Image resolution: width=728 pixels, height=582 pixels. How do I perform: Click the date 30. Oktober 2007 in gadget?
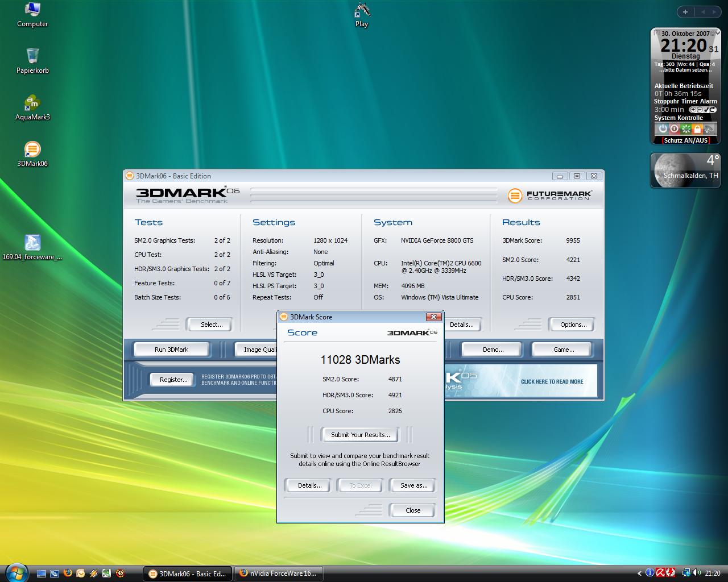coord(685,34)
